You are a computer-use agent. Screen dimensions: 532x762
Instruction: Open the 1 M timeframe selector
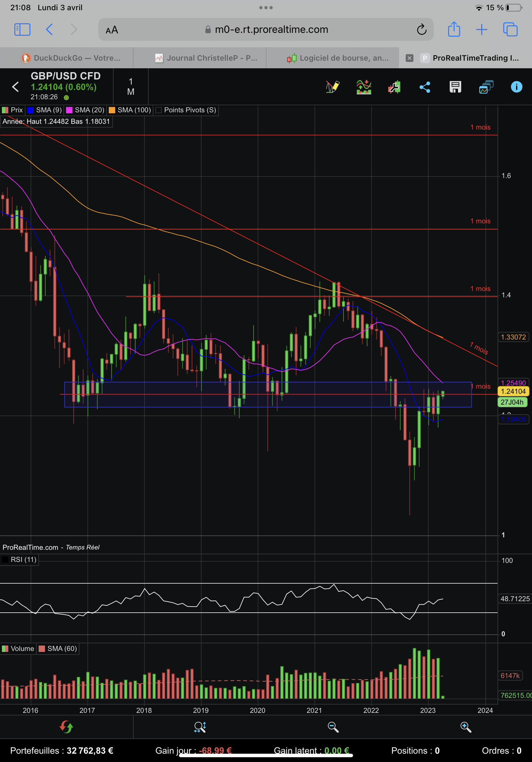click(131, 86)
